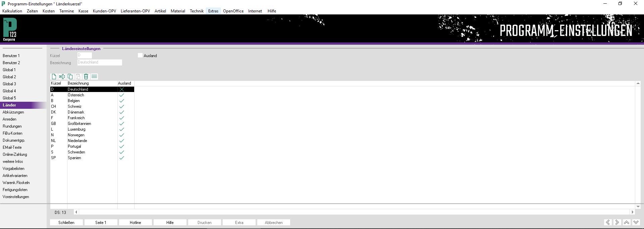The height and width of the screenshot is (229, 644).
Task: Open the FiBu-Konten settings section
Action: [x=13, y=133]
